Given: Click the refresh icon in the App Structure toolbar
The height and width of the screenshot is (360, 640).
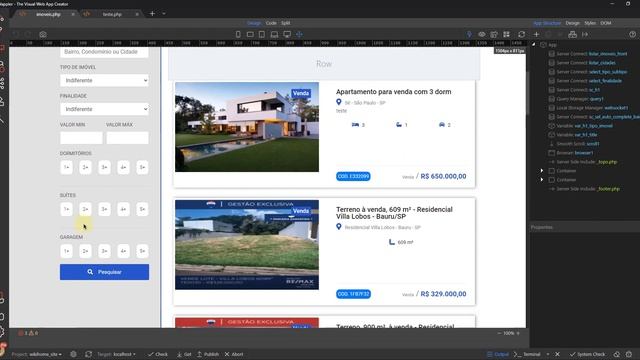Looking at the screenshot, I should 522,35.
